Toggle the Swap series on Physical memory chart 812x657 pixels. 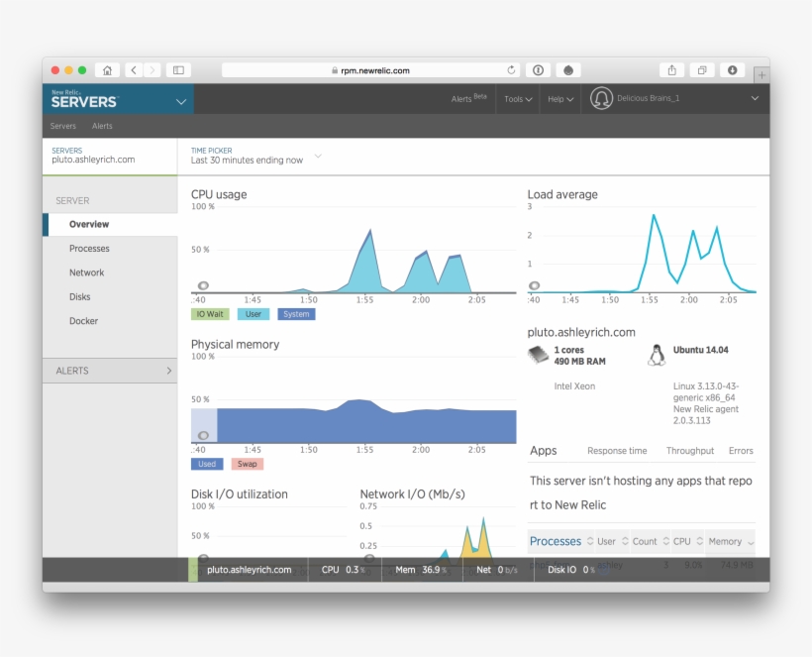coord(247,463)
